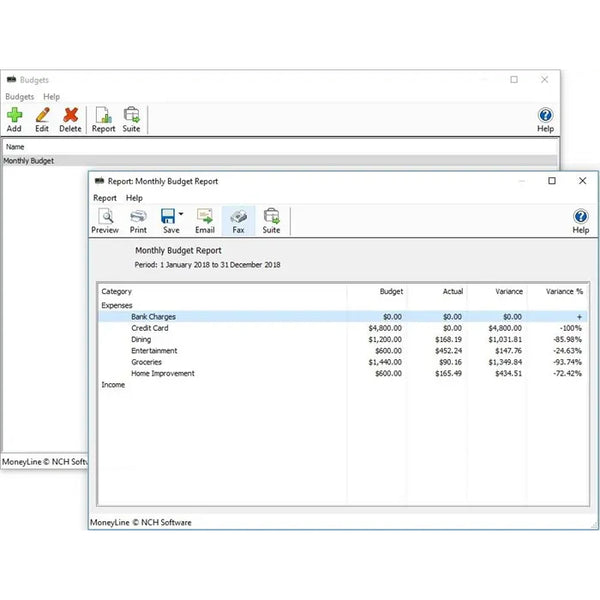This screenshot has height=600, width=600.
Task: Open the Budgets menu in Budgets window
Action: 20,97
